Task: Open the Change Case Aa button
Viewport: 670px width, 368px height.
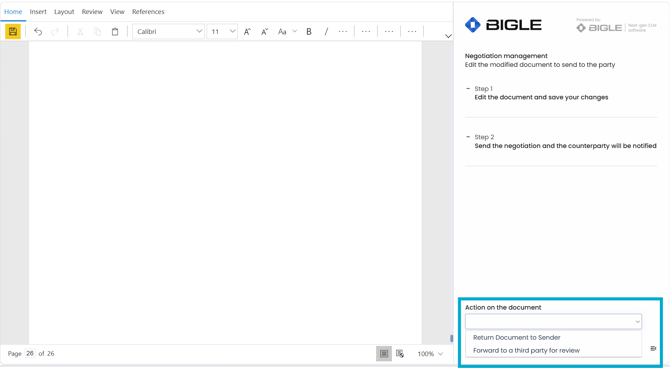Action: click(282, 32)
